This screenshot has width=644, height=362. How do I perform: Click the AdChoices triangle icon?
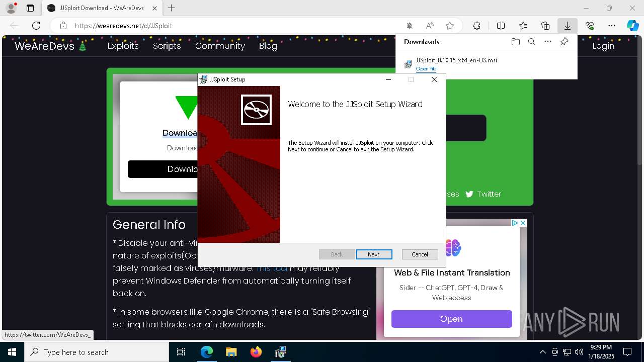(515, 223)
